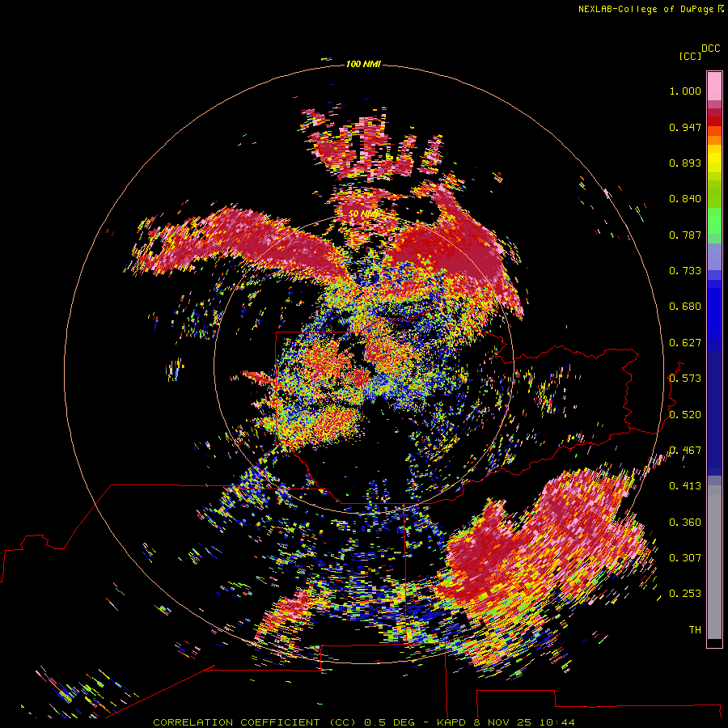Screen dimensions: 728x728
Task: Click the 0.467 value on the scale
Action: [x=685, y=451]
